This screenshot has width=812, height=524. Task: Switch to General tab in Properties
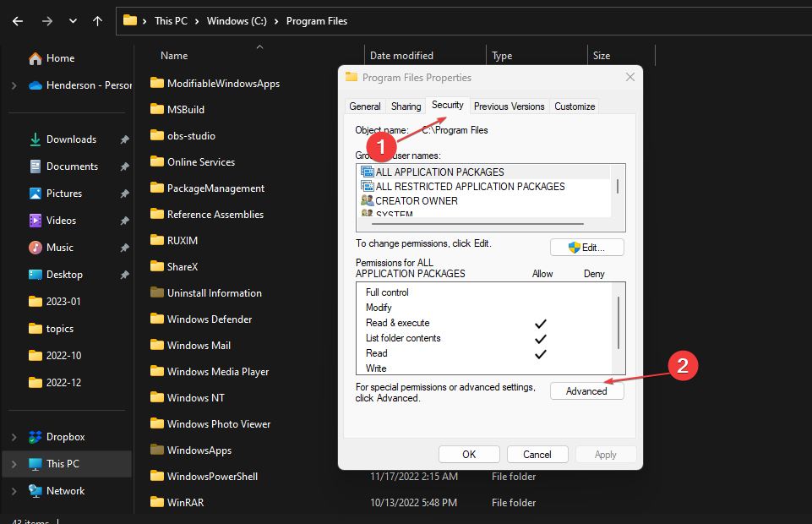coord(364,106)
